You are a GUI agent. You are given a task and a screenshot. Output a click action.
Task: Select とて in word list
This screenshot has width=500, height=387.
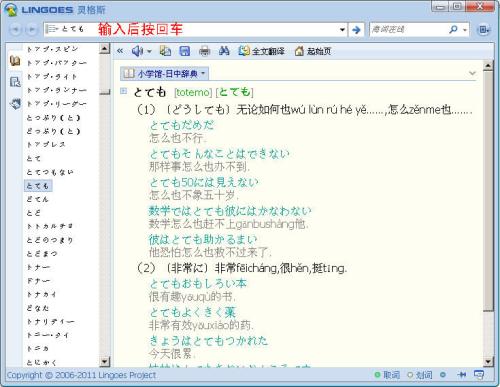[x=34, y=158]
